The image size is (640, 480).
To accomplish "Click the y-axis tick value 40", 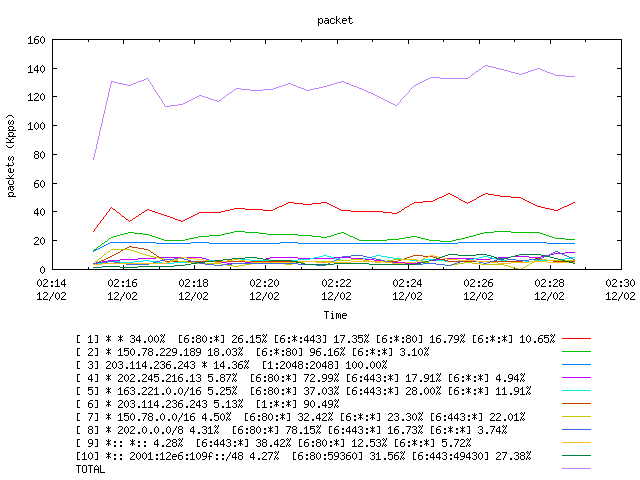I will (x=39, y=212).
